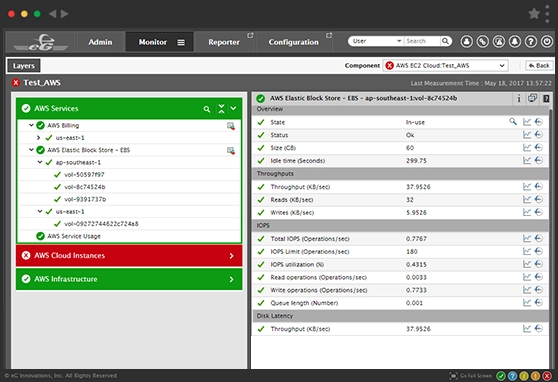Open the Configuration tab
558x382 pixels.
click(294, 42)
